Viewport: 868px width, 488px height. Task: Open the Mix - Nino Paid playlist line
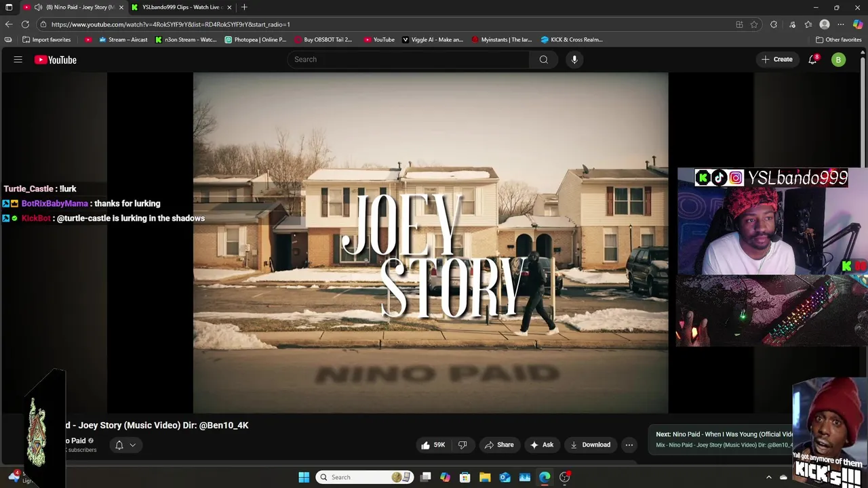[x=724, y=445]
